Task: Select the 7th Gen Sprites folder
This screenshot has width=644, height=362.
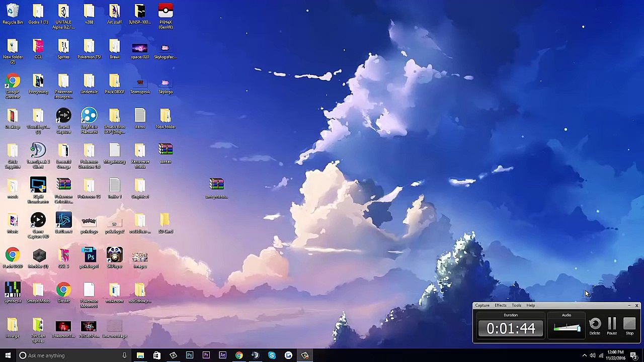Action: [x=38, y=330]
